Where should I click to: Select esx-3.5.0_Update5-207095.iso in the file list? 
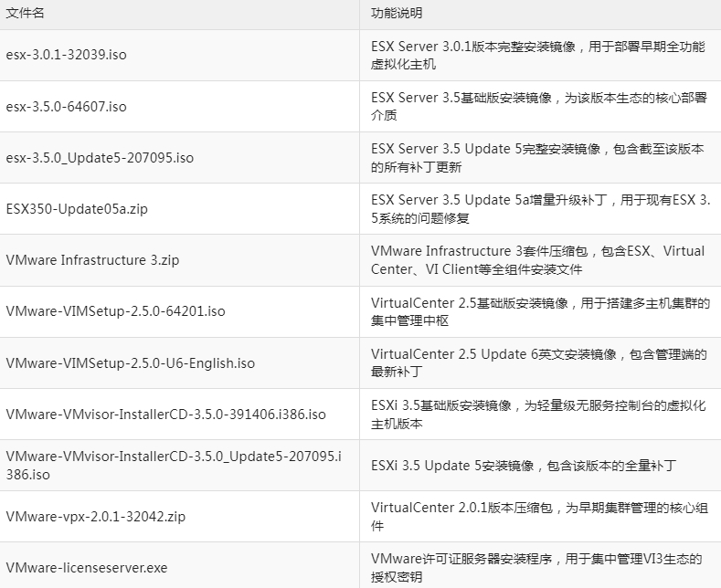(x=100, y=158)
